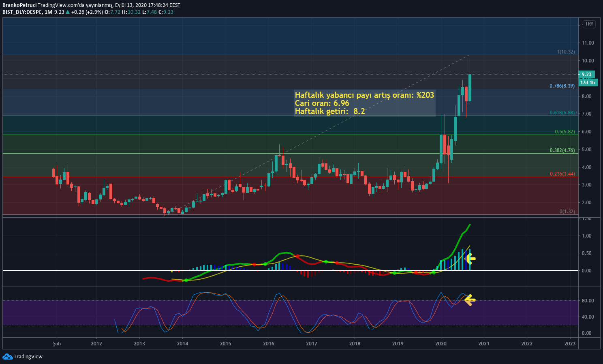
Task: Click the 'Haftalık getiri: 8.2' text line
Action: tap(330, 111)
